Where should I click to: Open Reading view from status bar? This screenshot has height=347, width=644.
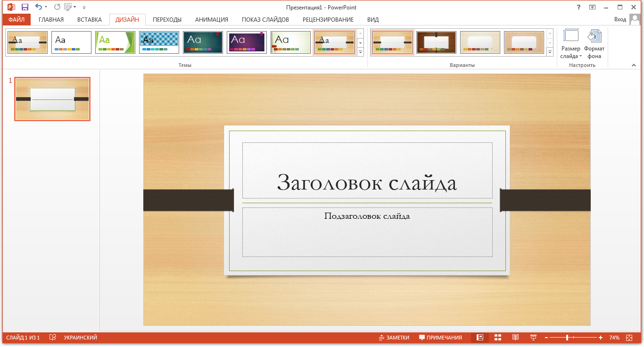click(x=515, y=337)
